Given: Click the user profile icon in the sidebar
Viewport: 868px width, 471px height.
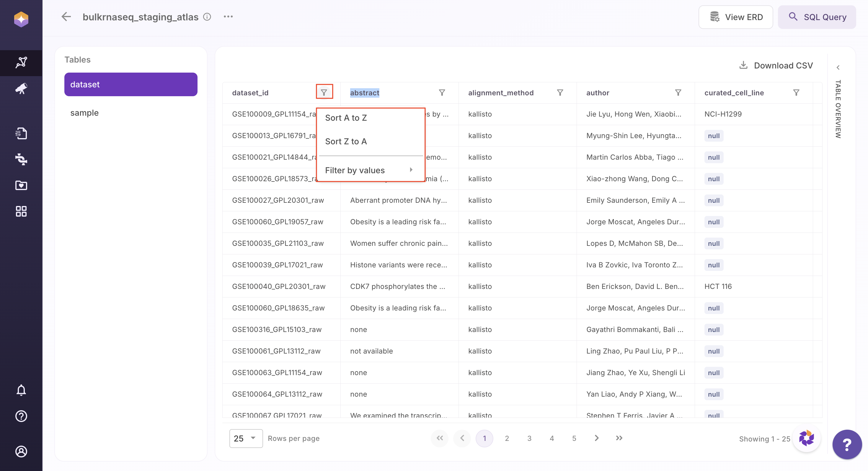Looking at the screenshot, I should click(21, 451).
